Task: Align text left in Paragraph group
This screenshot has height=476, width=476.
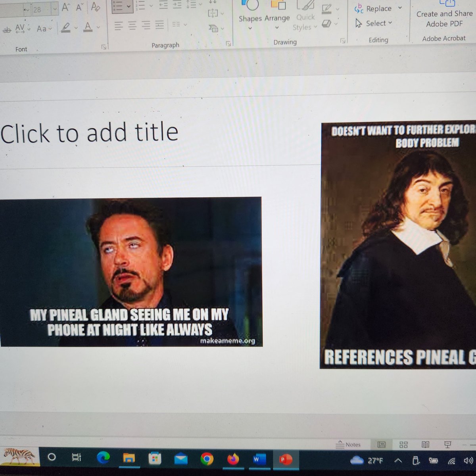Action: pos(119,26)
